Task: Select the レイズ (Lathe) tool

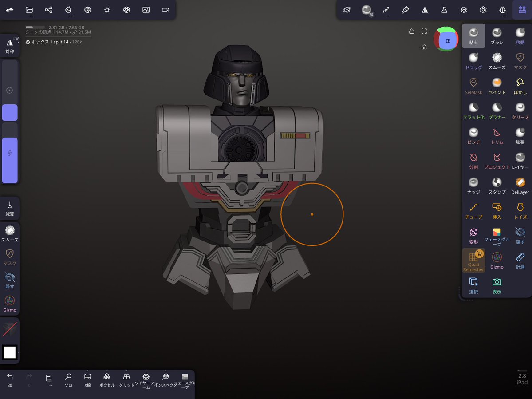Action: tap(520, 211)
